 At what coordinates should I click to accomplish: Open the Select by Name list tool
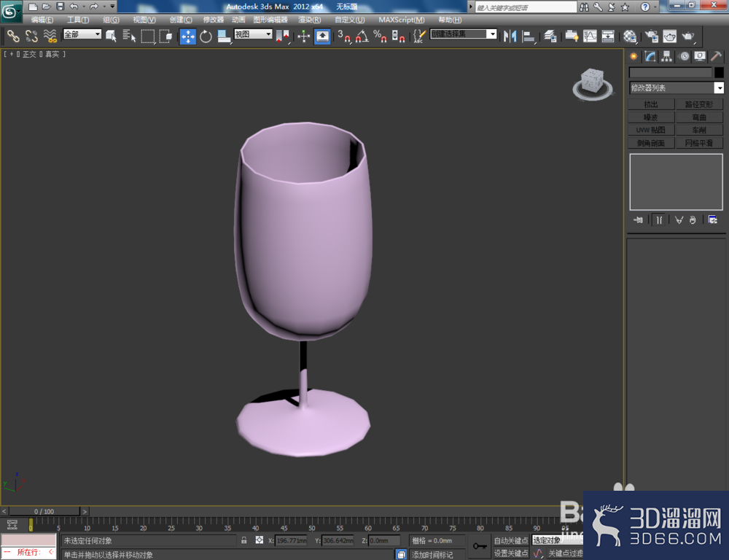pyautogui.click(x=129, y=36)
